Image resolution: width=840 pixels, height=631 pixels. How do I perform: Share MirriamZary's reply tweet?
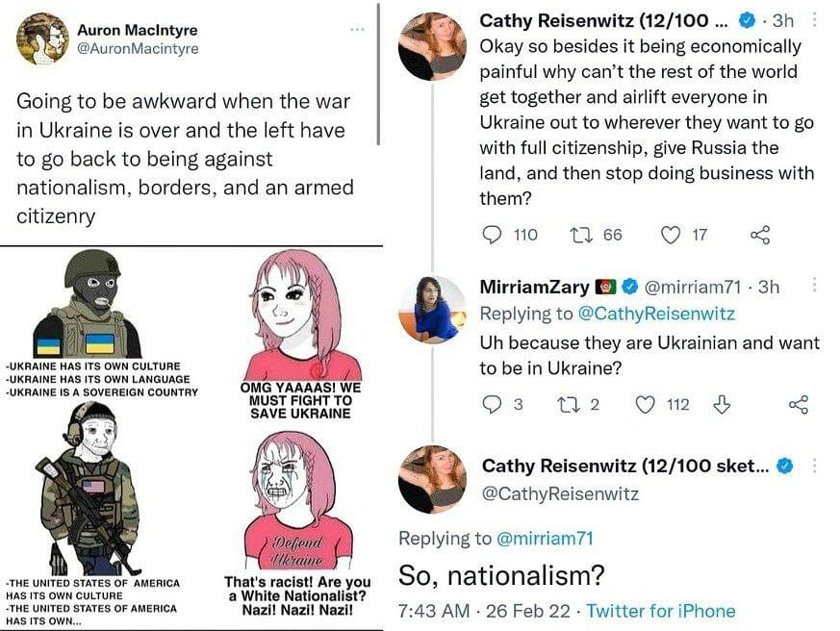799,405
